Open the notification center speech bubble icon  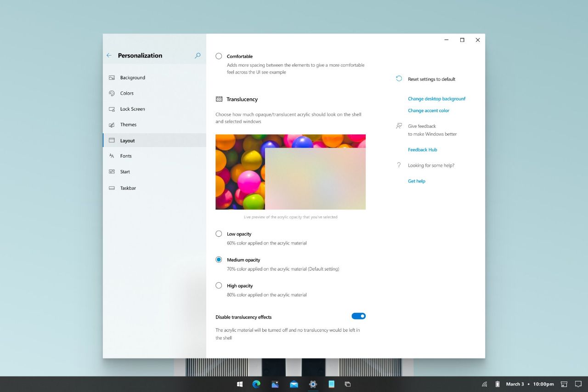(578, 384)
